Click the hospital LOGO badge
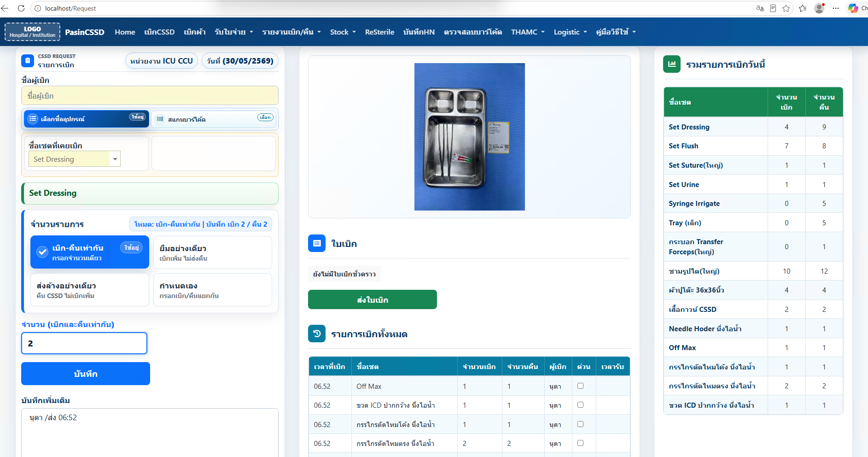Screen dimensions: 868x457 click(x=32, y=32)
